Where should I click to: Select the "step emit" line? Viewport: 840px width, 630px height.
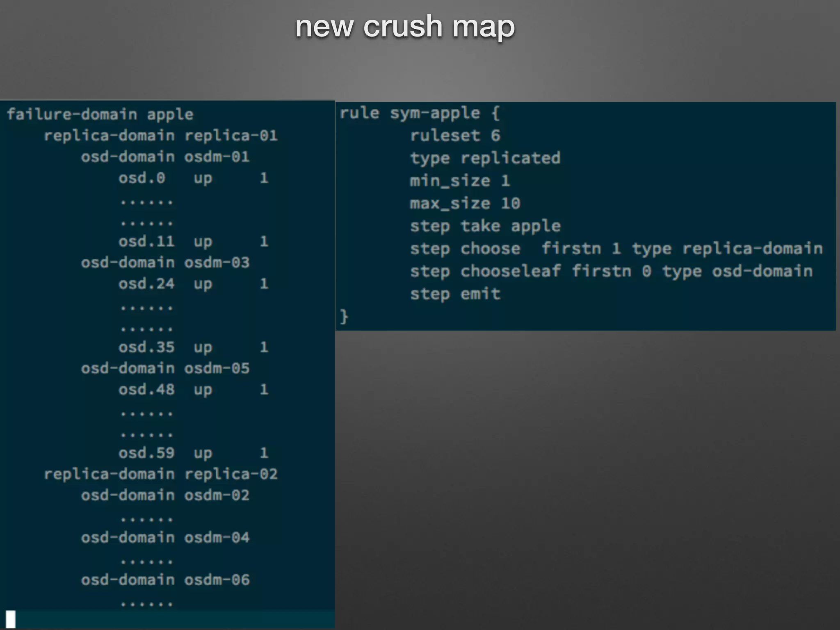(455, 294)
